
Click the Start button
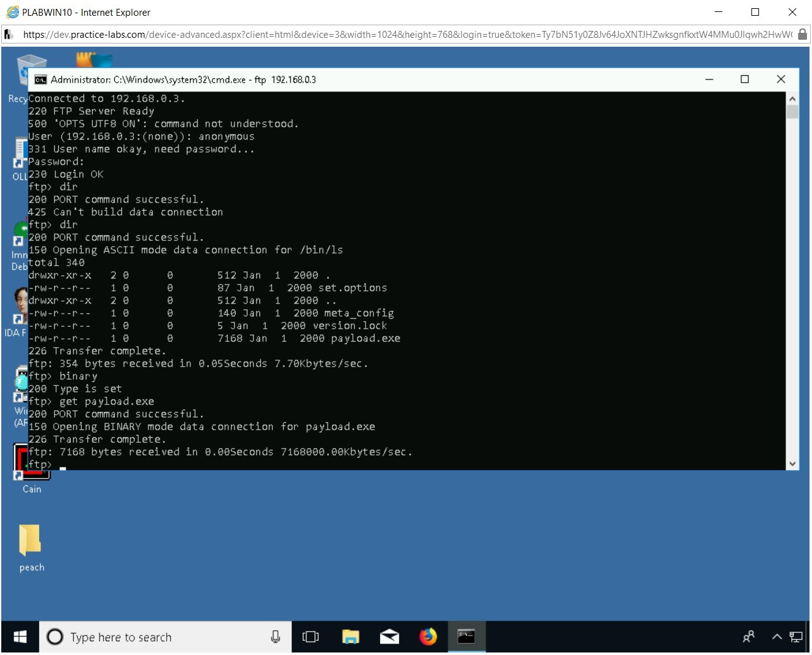(x=19, y=637)
